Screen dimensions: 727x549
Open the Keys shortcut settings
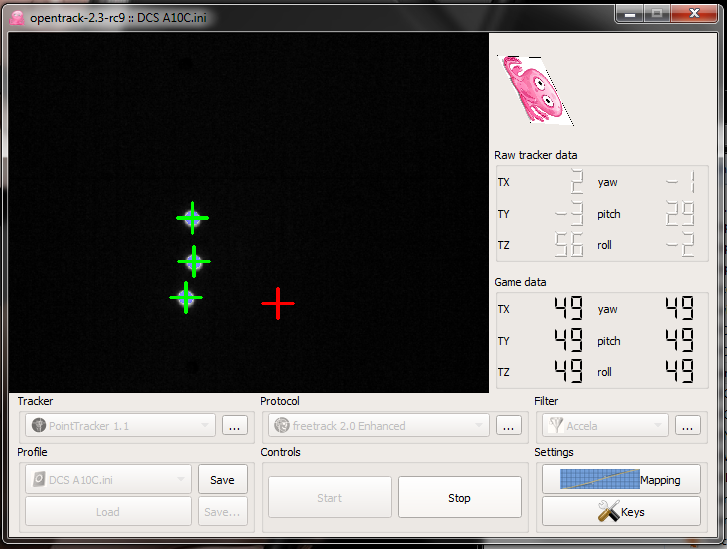(621, 512)
